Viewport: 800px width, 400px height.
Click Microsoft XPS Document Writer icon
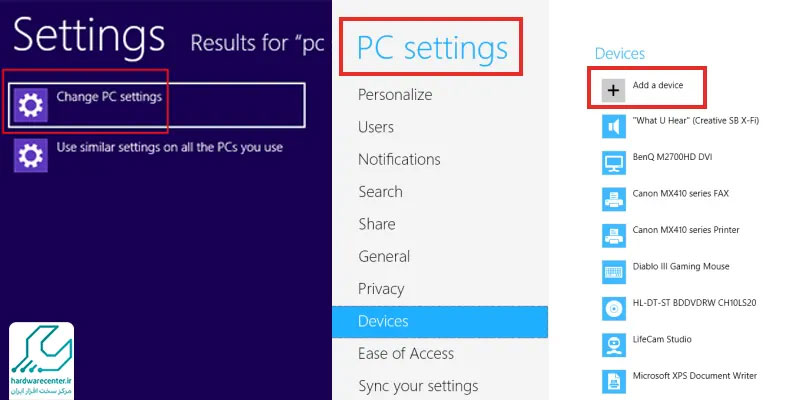coord(613,382)
